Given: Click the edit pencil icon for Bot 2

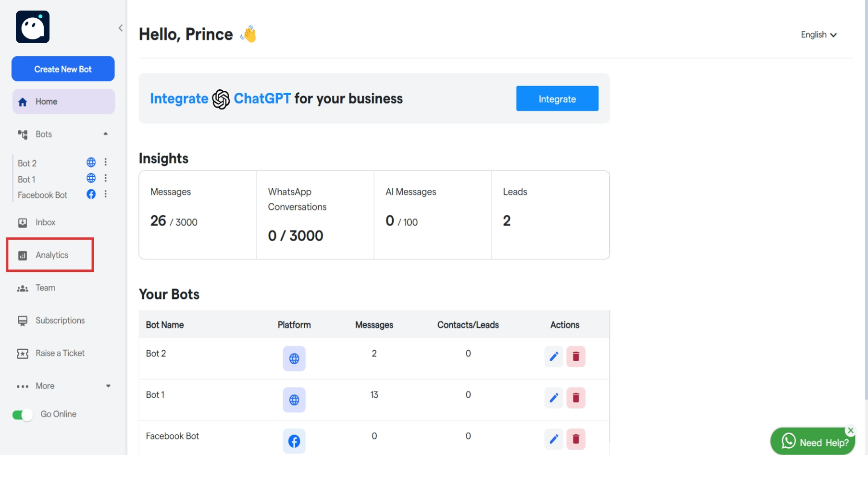Looking at the screenshot, I should (x=554, y=356).
